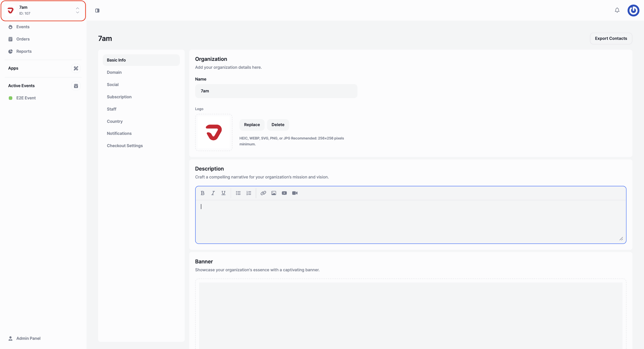Click the video camera icon in editor toolbar

point(295,193)
